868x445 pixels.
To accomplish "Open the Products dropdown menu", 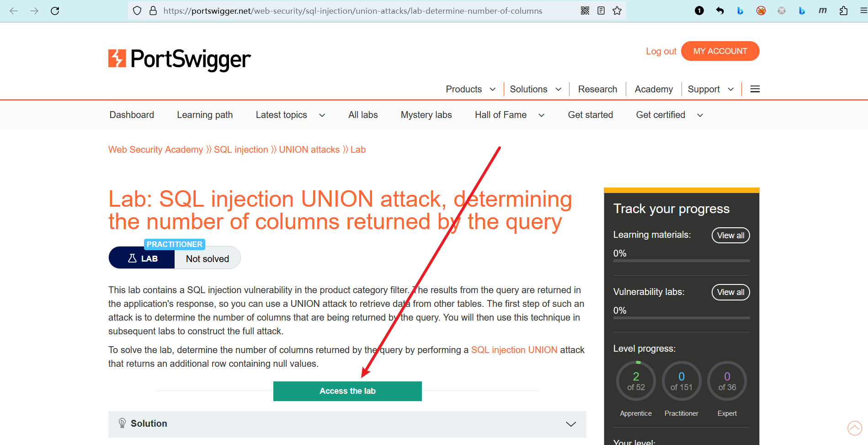I will coord(470,89).
